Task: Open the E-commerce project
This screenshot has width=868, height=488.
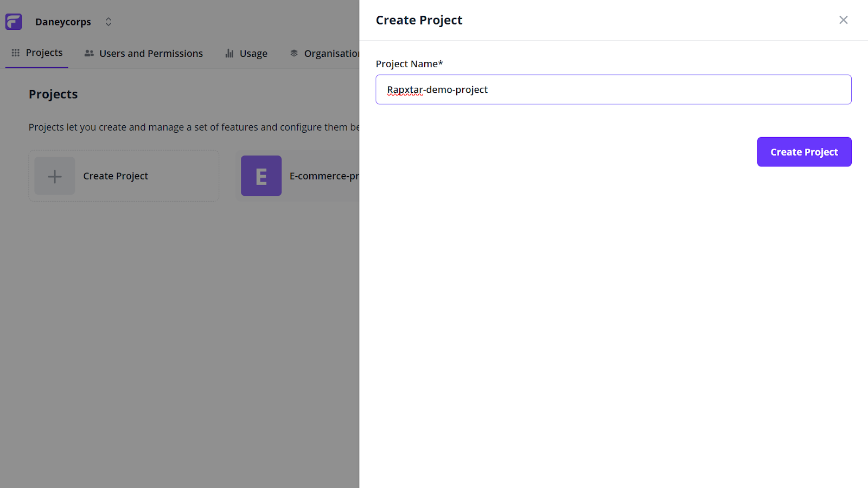Action: click(x=304, y=176)
